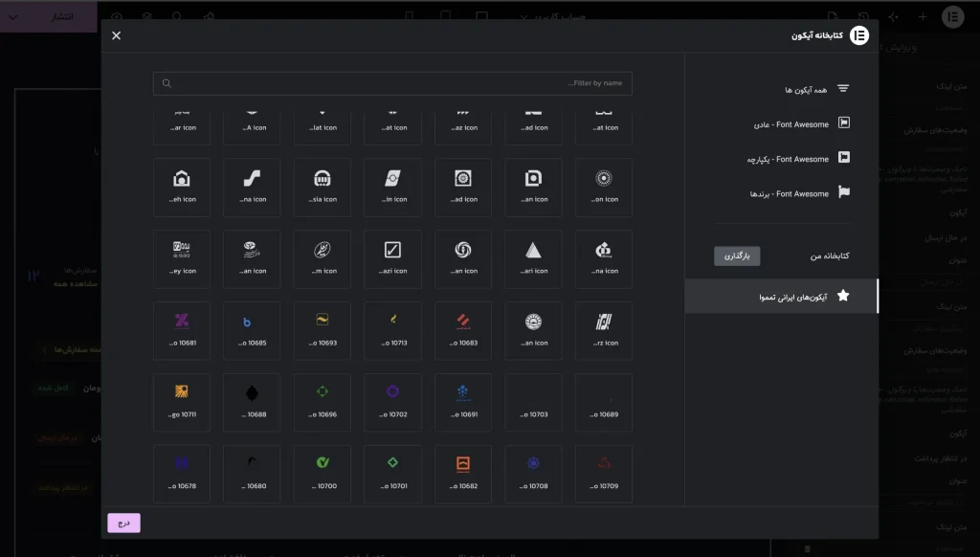Click Elementor menu logo in editor top bar

coord(953,17)
